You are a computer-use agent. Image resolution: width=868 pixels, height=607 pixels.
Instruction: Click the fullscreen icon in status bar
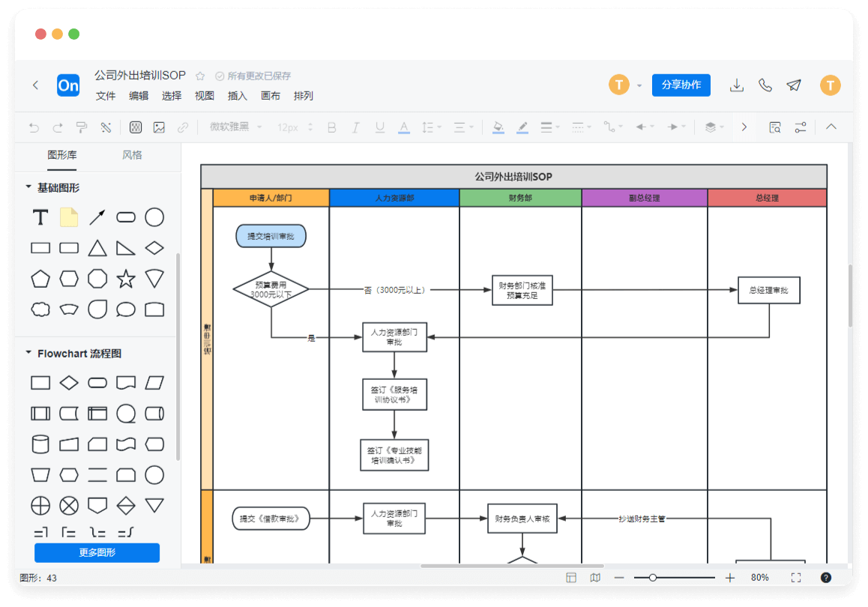click(796, 578)
